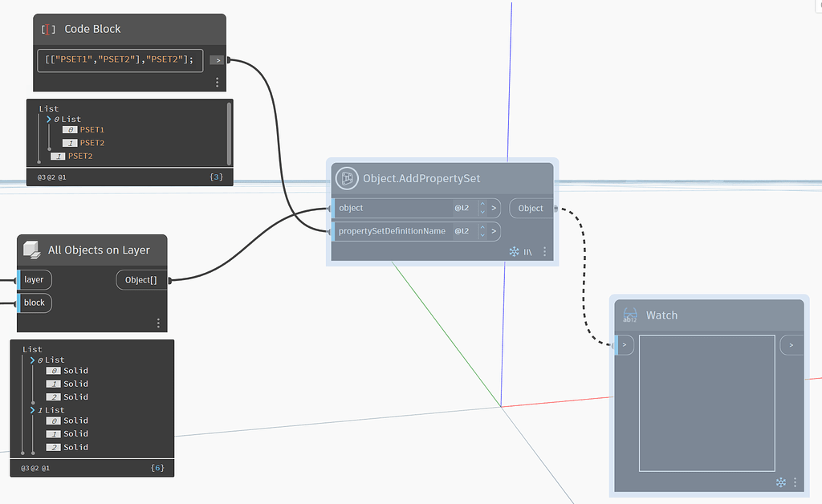
Task: Collapse the 0 List tree in the PSET preview
Action: 49,119
